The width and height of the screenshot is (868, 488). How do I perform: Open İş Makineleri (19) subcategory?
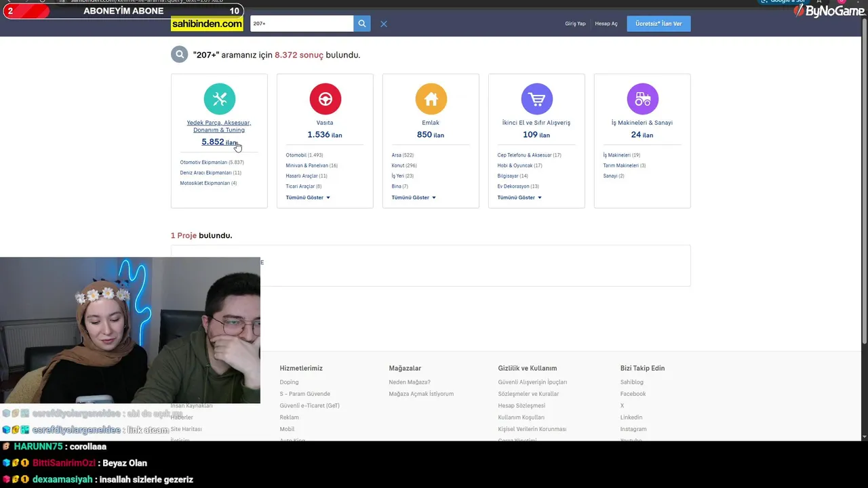pyautogui.click(x=622, y=155)
